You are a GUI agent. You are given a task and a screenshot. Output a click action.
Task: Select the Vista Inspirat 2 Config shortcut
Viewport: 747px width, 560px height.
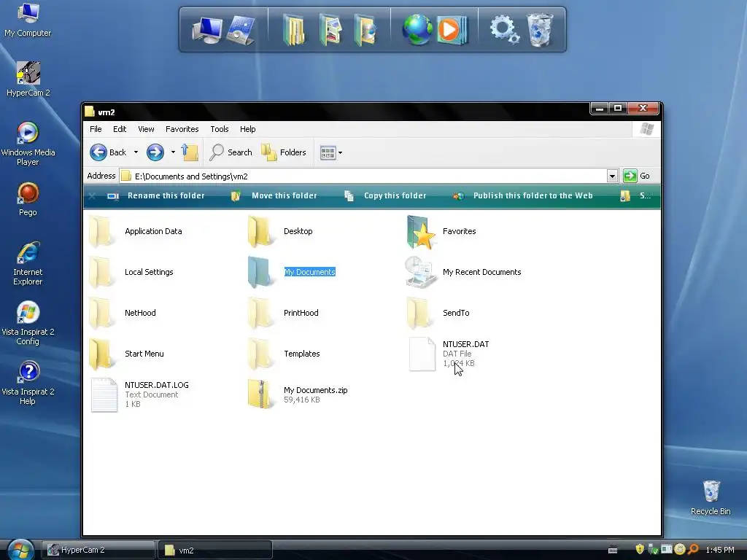pos(28,323)
